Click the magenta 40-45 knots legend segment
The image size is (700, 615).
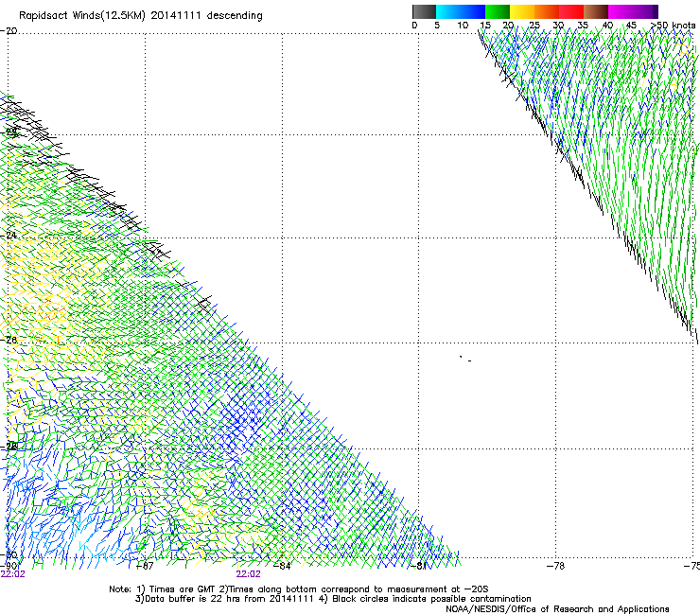pyautogui.click(x=621, y=11)
